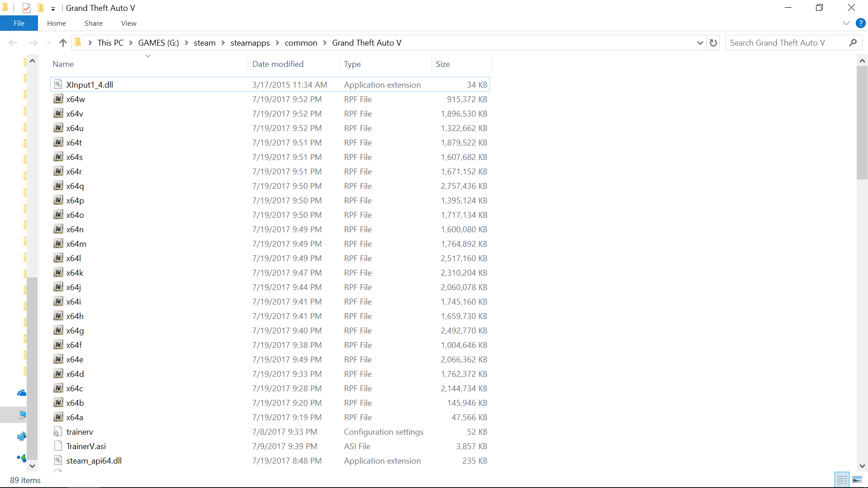The image size is (868, 488).
Task: Sort files by the Size column
Action: (443, 64)
